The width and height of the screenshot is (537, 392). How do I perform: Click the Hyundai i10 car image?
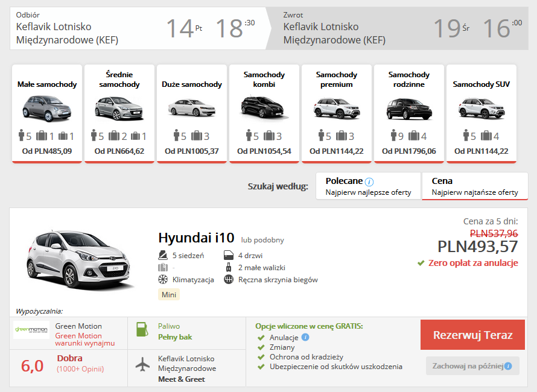click(x=79, y=261)
